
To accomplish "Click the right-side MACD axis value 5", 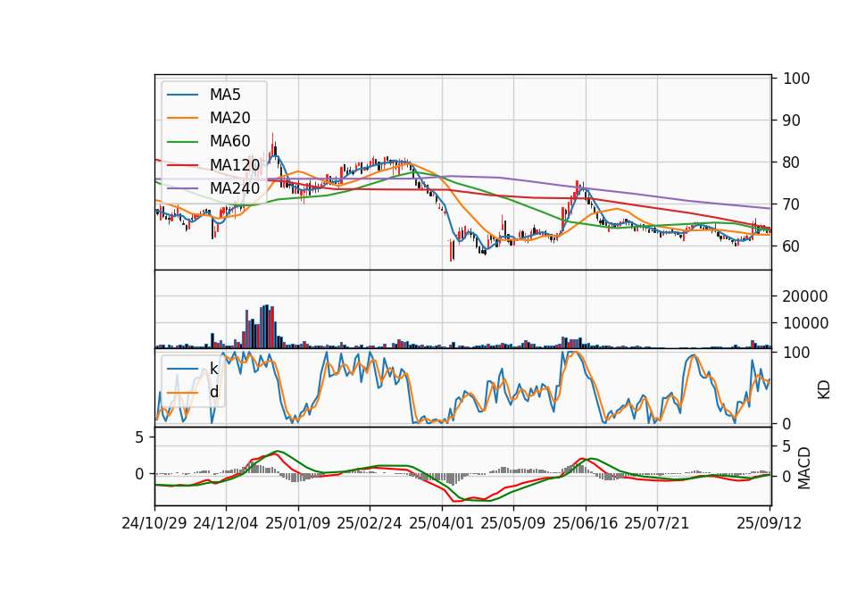I will click(x=787, y=447).
